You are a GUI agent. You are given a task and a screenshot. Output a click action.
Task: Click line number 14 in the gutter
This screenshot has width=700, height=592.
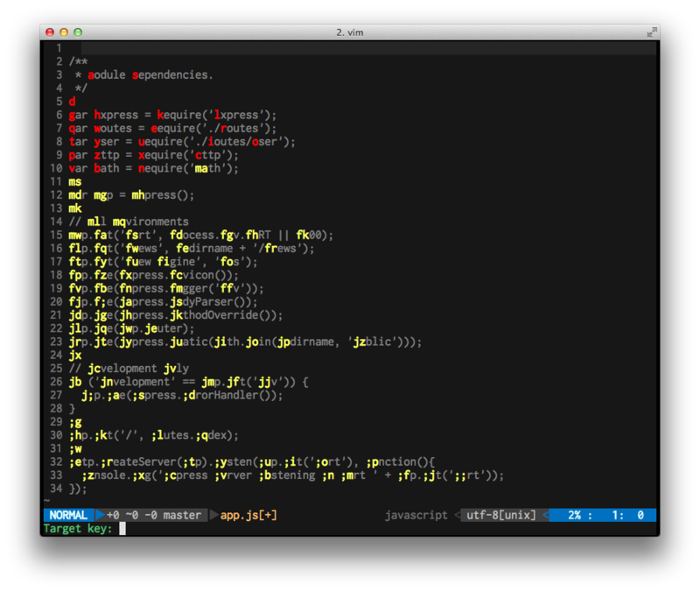(56, 222)
